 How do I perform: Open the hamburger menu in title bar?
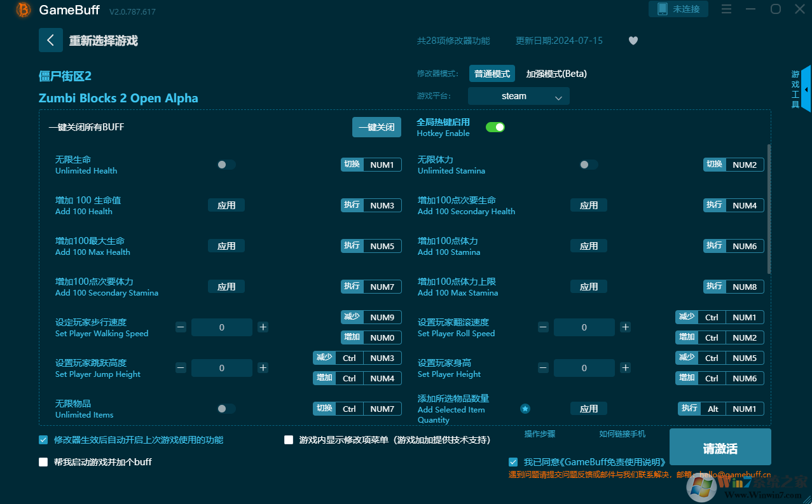[726, 9]
